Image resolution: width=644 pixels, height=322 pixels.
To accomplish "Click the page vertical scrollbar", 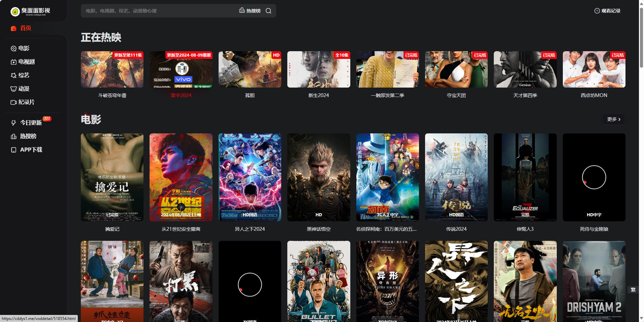I will [x=641, y=37].
